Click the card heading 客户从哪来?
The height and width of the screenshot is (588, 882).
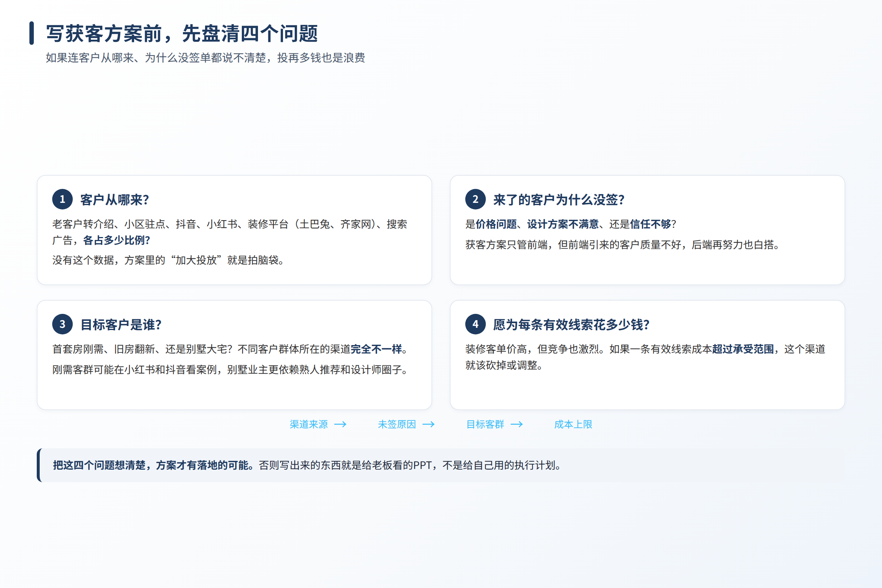pyautogui.click(x=114, y=200)
